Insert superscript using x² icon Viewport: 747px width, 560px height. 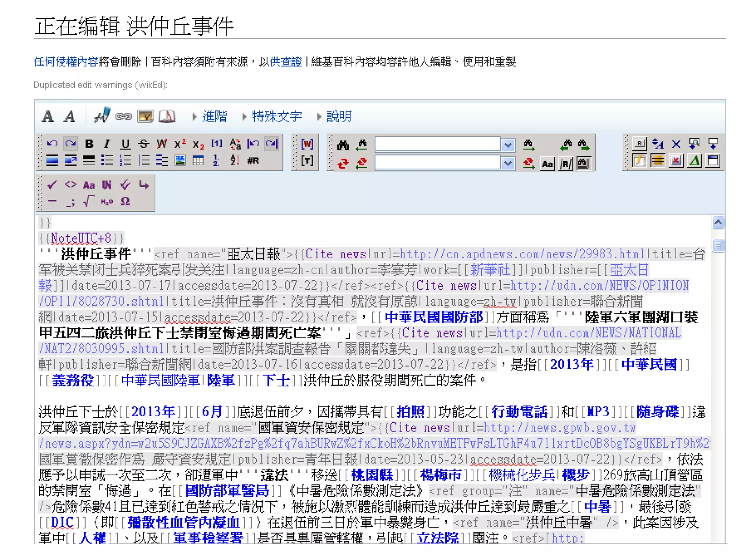point(180,144)
